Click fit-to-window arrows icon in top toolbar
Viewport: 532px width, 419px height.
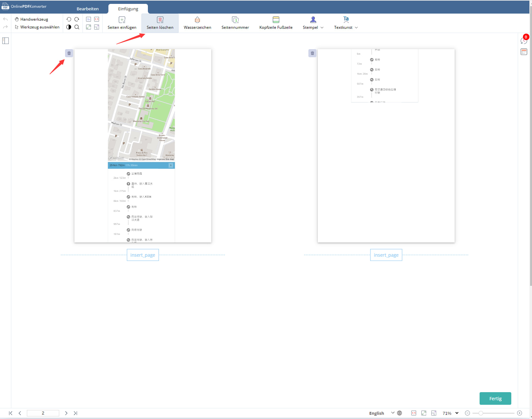(x=88, y=27)
